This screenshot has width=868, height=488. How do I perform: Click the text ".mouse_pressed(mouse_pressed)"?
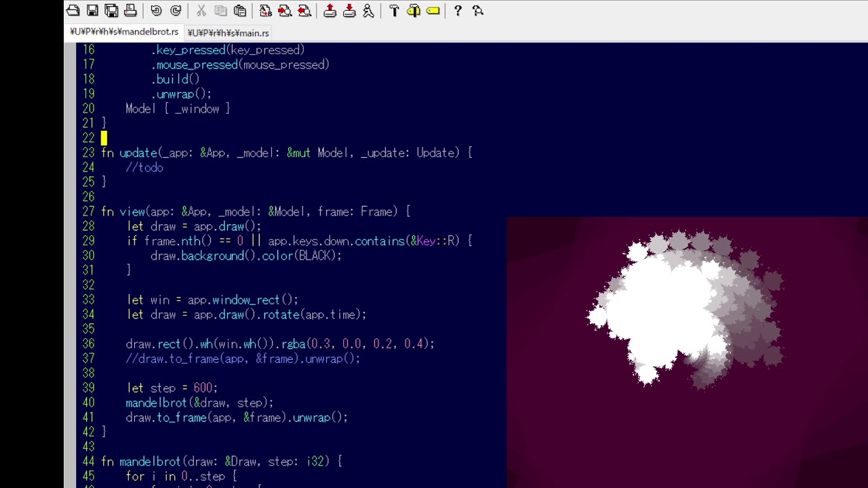tap(240, 65)
